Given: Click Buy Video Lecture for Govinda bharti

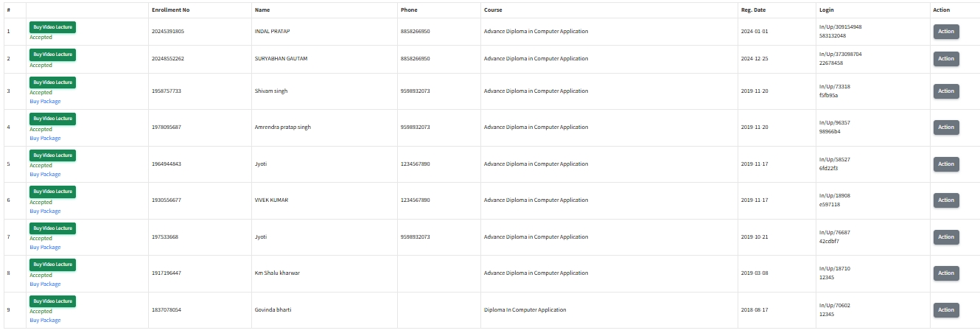Looking at the screenshot, I should (52, 301).
